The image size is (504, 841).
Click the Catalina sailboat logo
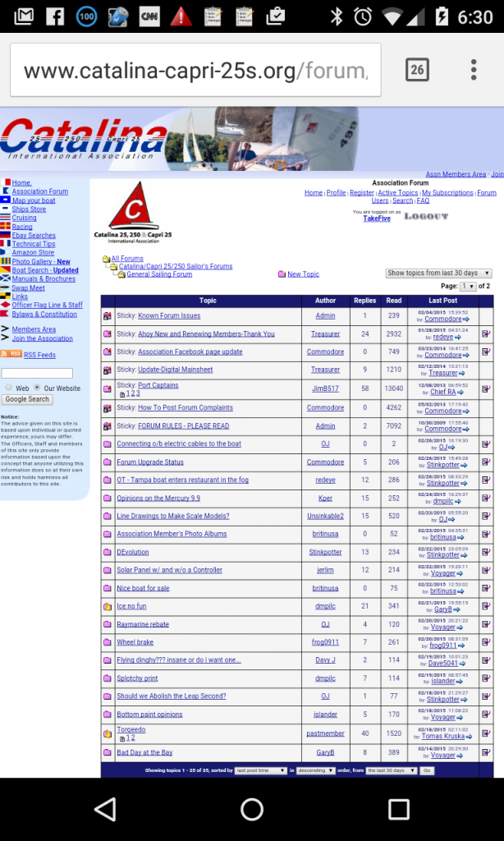click(x=133, y=212)
